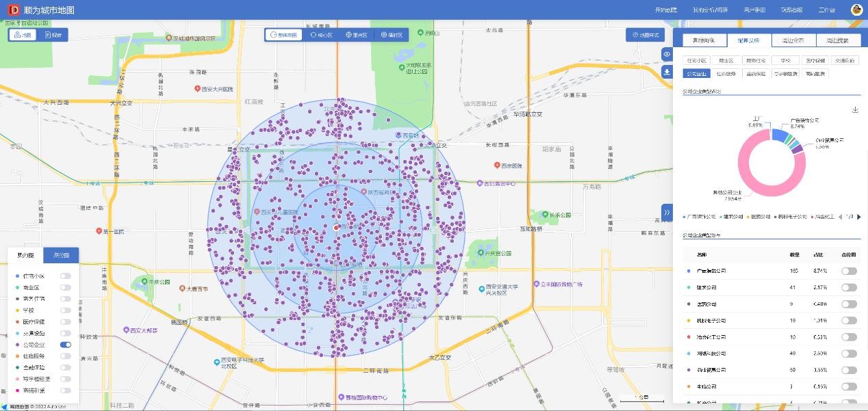Click the red center marker on the map
Viewport: 868px width, 411px height.
point(336,227)
